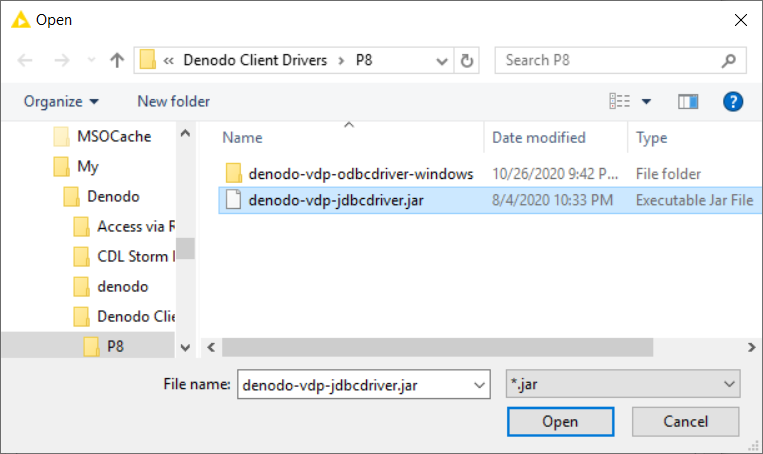The height and width of the screenshot is (454, 763).
Task: Click the odbcdriver-windows folder icon
Action: click(233, 174)
